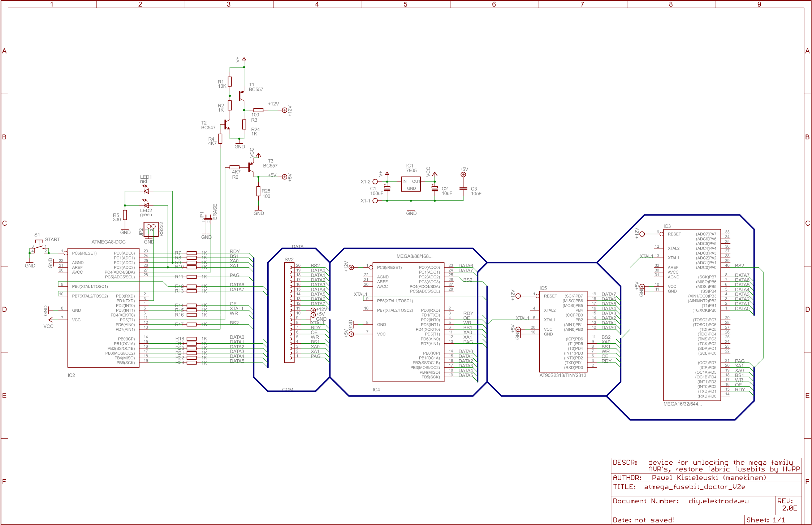This screenshot has height=525, width=812.
Task: Click the diy.elektroda.eu document number text
Action: point(718,501)
